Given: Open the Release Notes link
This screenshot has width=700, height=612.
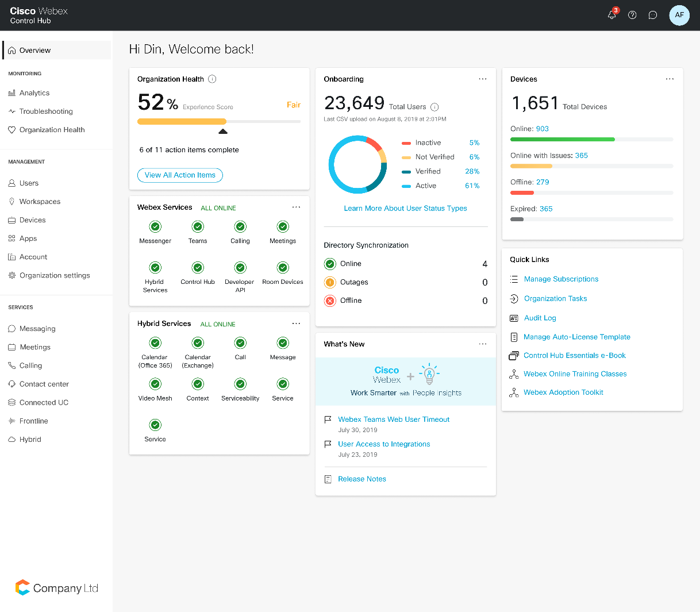Looking at the screenshot, I should 362,479.
